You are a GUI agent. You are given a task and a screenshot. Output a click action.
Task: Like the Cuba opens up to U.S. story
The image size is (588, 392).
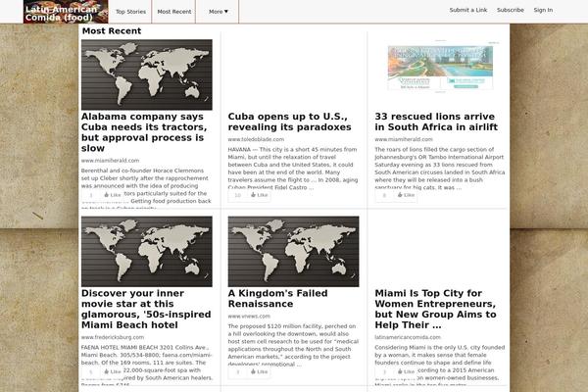click(x=259, y=195)
